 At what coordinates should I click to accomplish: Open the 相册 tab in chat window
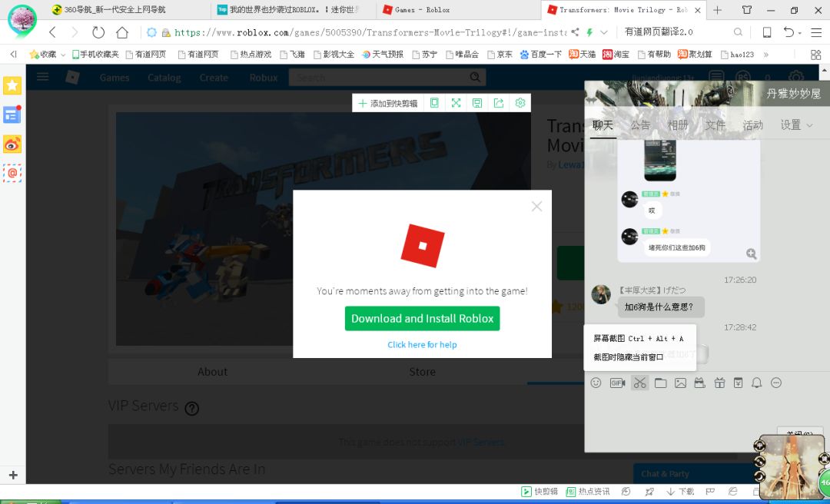tap(678, 125)
